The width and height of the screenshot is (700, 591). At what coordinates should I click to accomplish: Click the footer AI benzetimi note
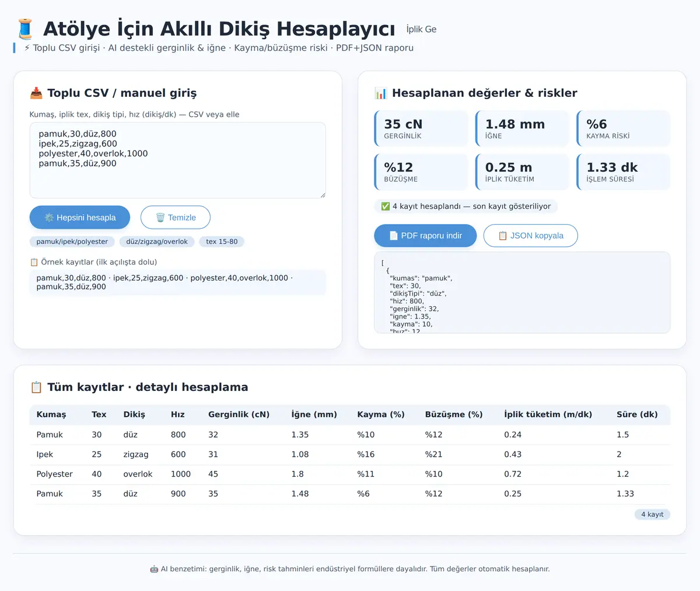tap(350, 569)
